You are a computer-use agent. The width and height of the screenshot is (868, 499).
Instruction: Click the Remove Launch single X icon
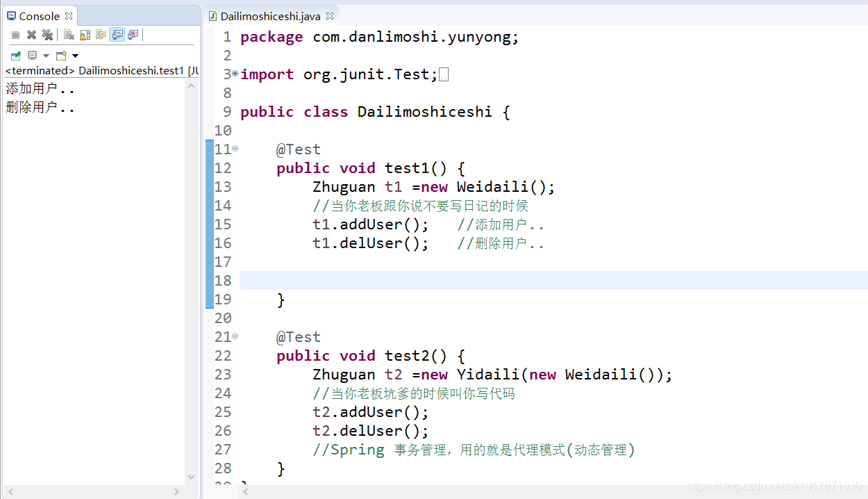(32, 35)
